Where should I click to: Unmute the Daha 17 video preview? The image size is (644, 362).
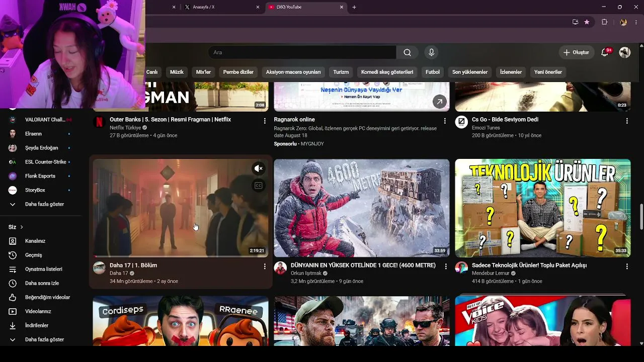pyautogui.click(x=259, y=168)
